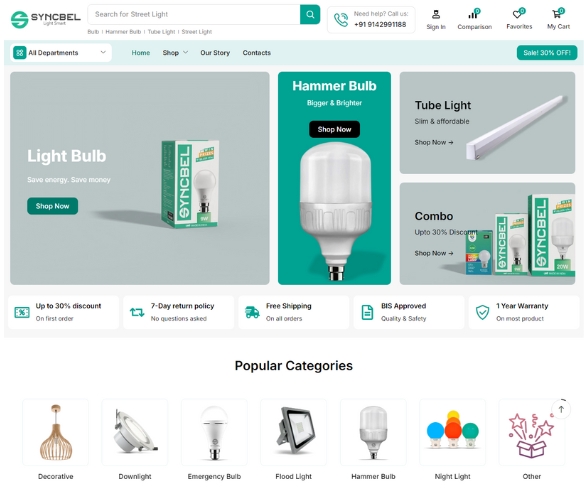Go to the Our Story menu item
This screenshot has height=500, width=584.
[x=215, y=53]
